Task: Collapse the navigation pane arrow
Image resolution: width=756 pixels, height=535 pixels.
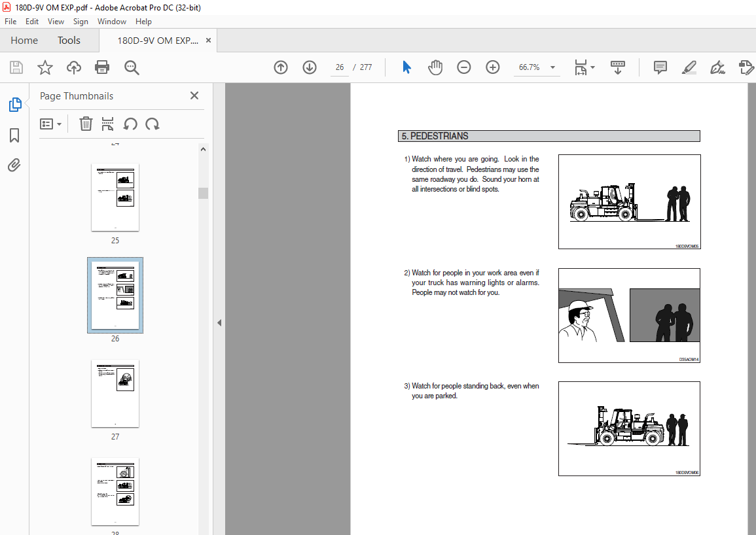Action: coord(219,322)
